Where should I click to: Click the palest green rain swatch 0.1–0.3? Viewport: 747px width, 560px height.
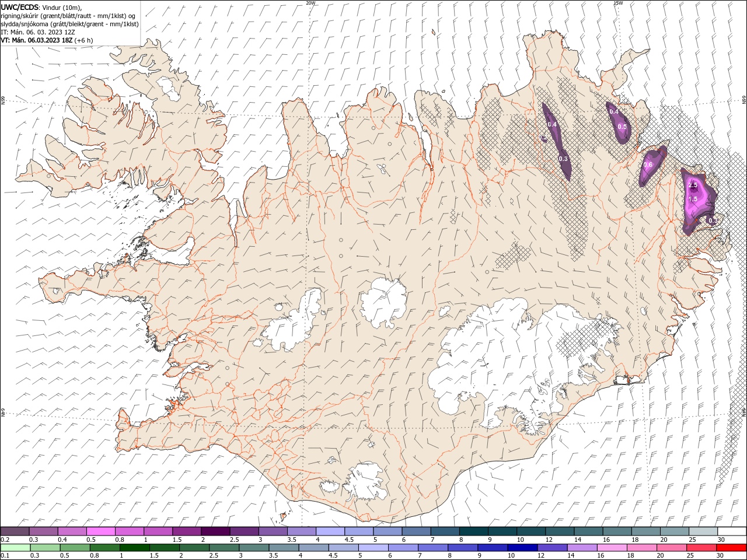point(16,548)
